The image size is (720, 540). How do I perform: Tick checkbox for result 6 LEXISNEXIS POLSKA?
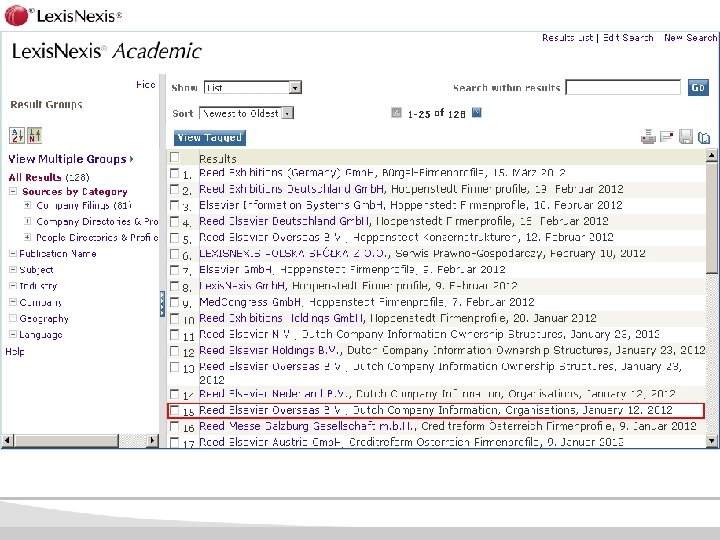coord(174,254)
